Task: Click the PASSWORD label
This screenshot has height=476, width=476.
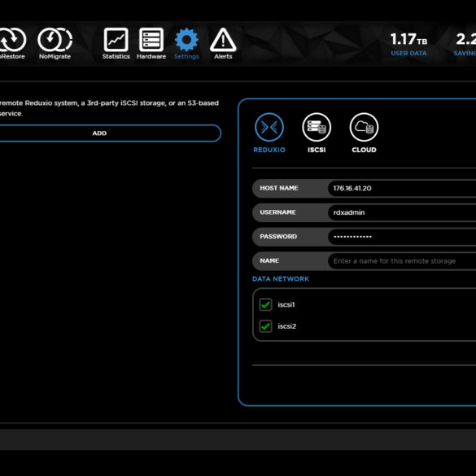Action: click(278, 237)
